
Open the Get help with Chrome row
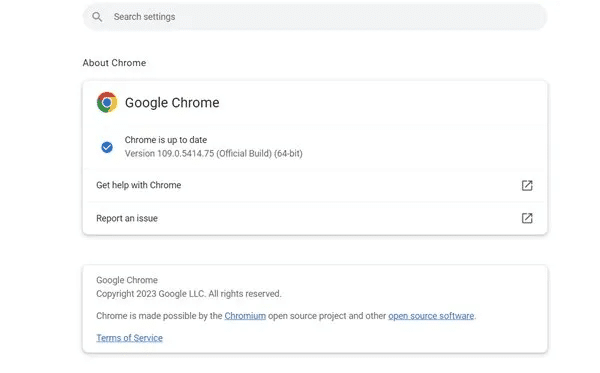coord(315,185)
